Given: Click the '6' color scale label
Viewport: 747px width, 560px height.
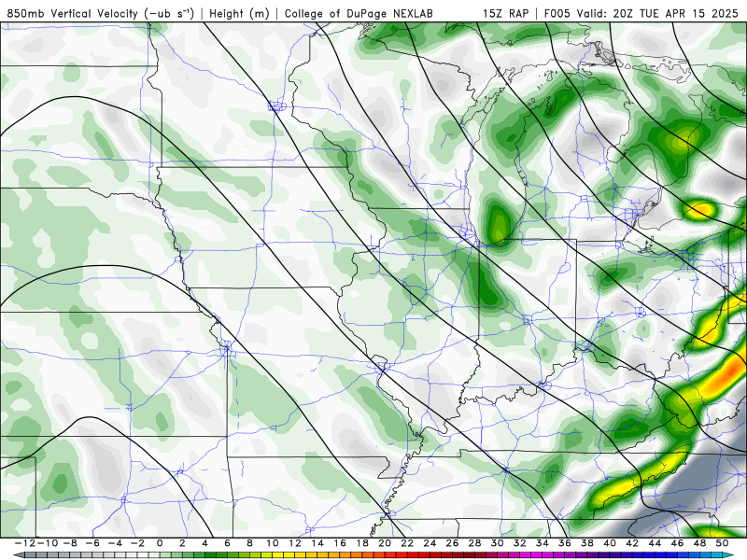Looking at the screenshot, I should (227, 543).
